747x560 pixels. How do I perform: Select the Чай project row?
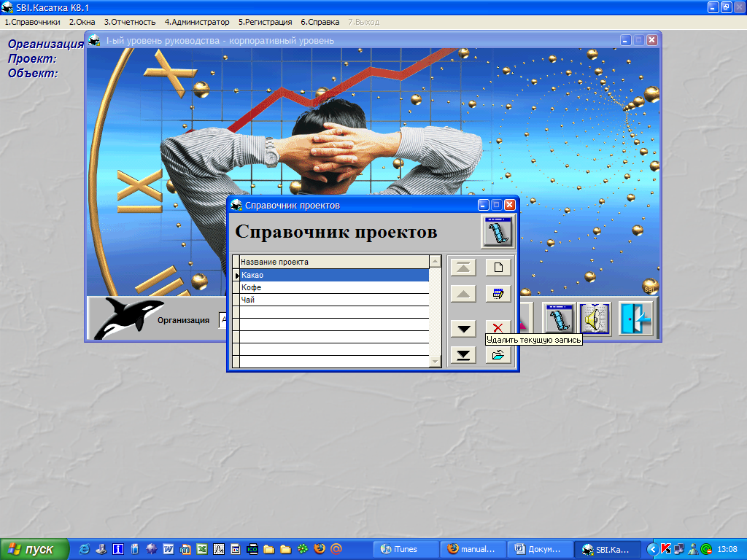pyautogui.click(x=334, y=300)
